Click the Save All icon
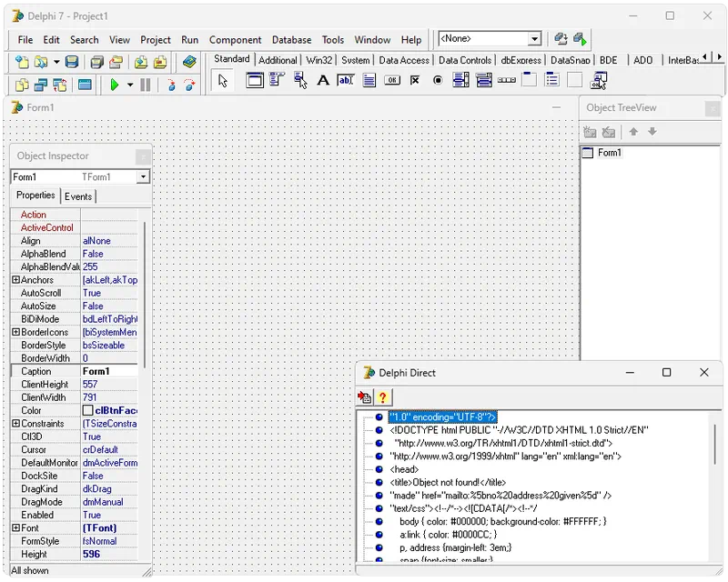The height and width of the screenshot is (582, 728). coord(96,62)
